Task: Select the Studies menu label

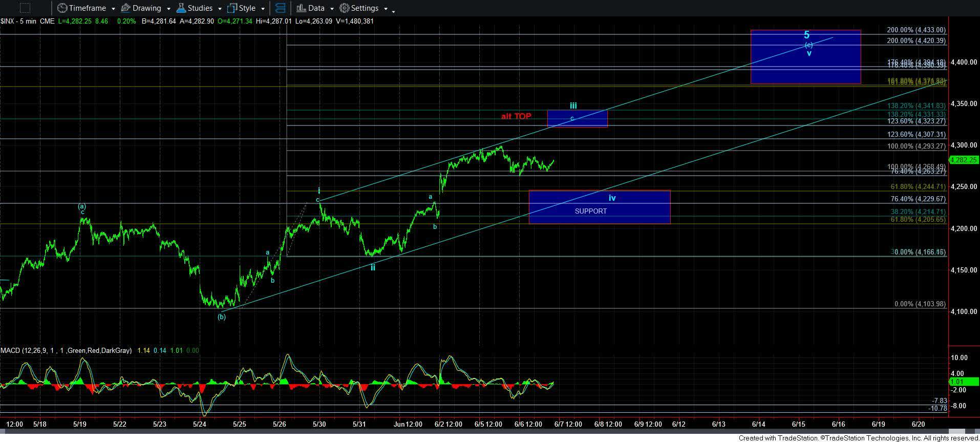Action: coord(200,8)
